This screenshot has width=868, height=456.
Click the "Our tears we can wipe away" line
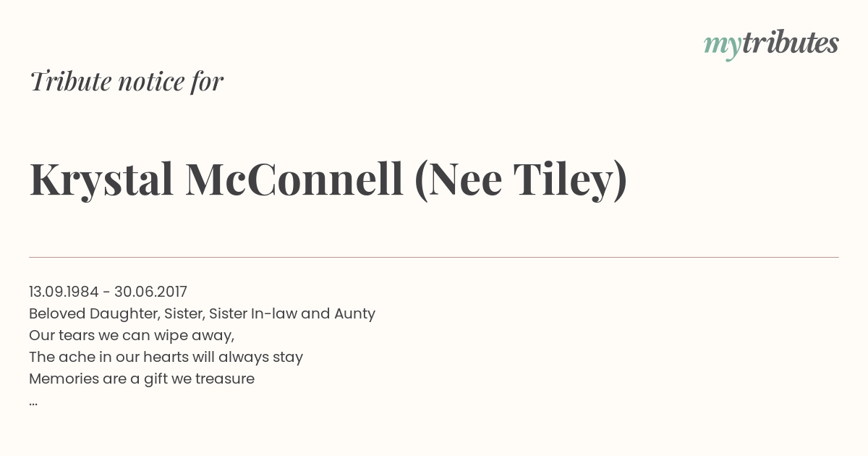coord(132,335)
